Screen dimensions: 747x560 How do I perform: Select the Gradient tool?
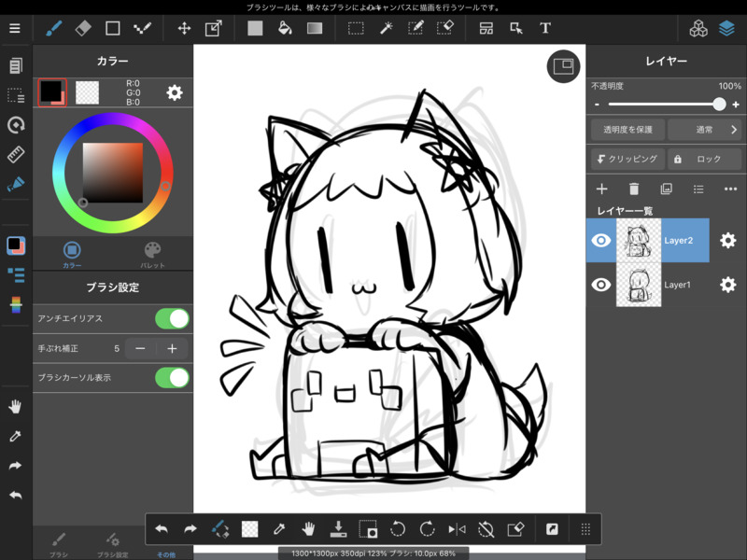coord(315,29)
